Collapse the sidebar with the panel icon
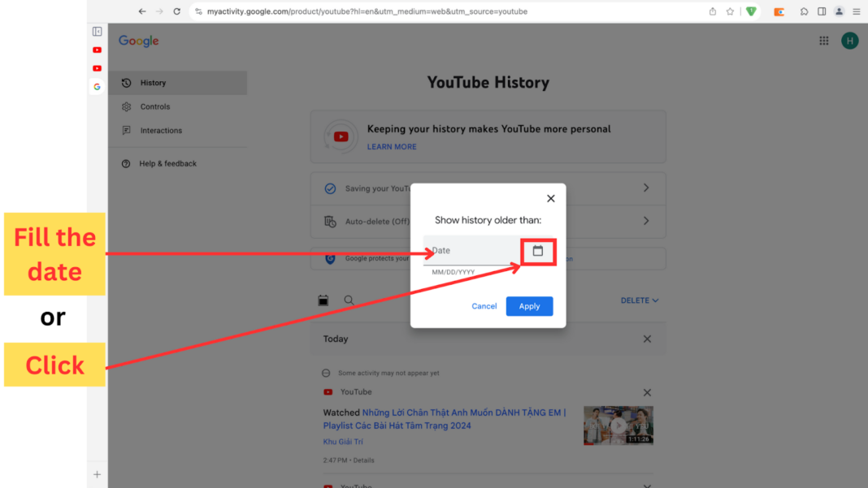The height and width of the screenshot is (488, 868). point(97,29)
